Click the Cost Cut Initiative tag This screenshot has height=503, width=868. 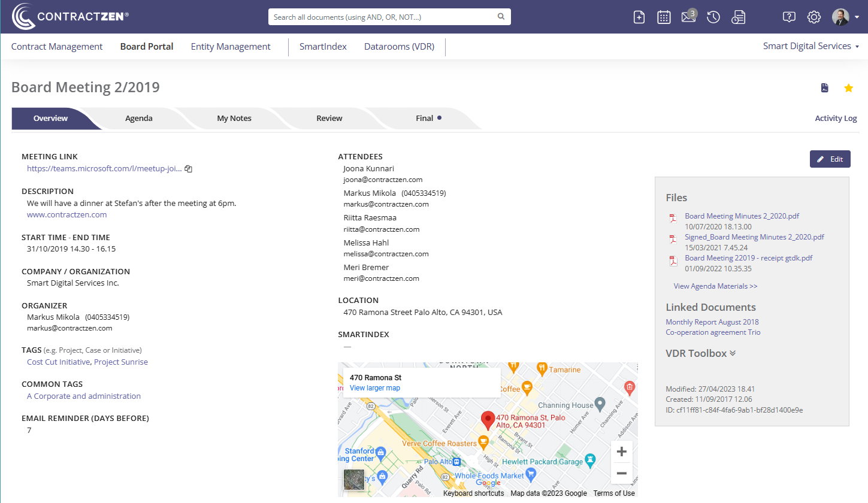[59, 362]
